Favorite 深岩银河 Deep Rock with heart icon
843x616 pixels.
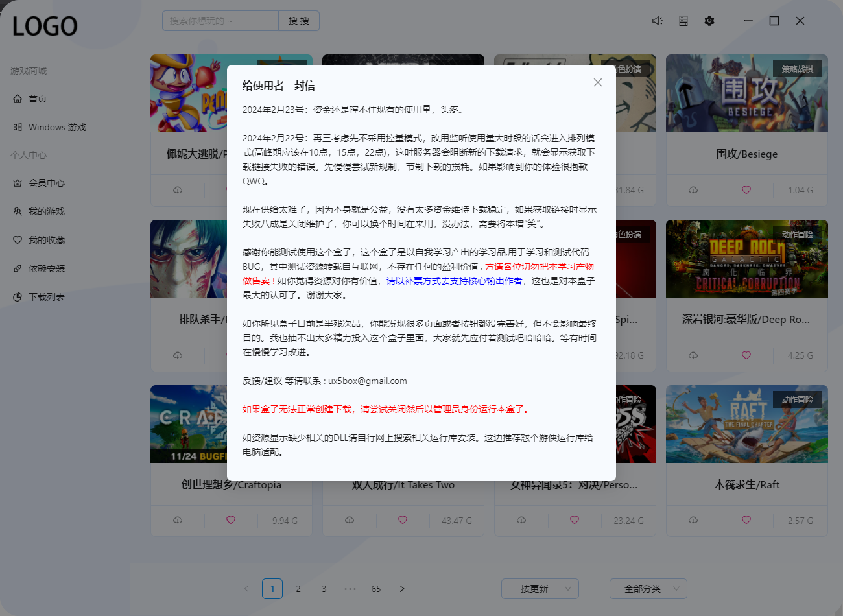[x=746, y=355]
